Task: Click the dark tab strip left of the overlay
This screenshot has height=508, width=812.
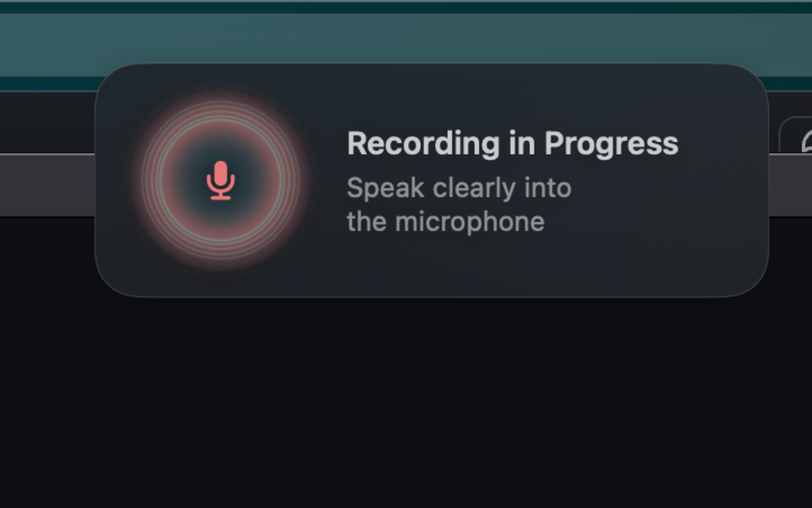Action: pyautogui.click(x=47, y=122)
